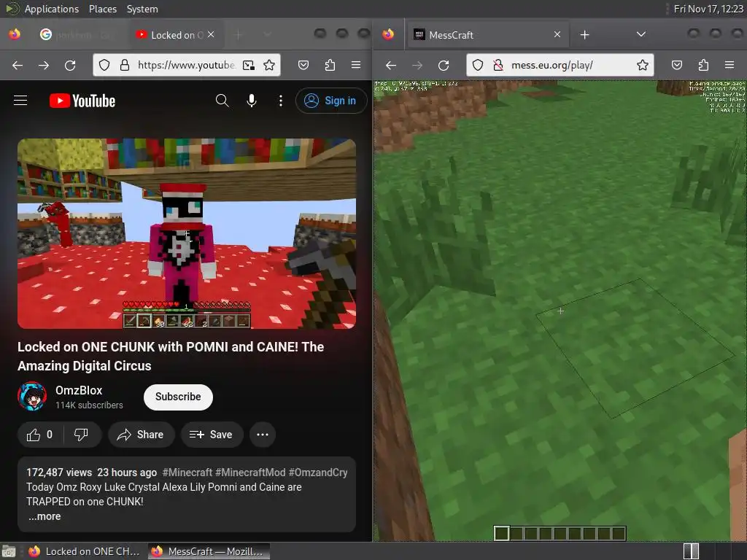The height and width of the screenshot is (560, 747).
Task: Close the MessCraft tab
Action: pyautogui.click(x=557, y=34)
